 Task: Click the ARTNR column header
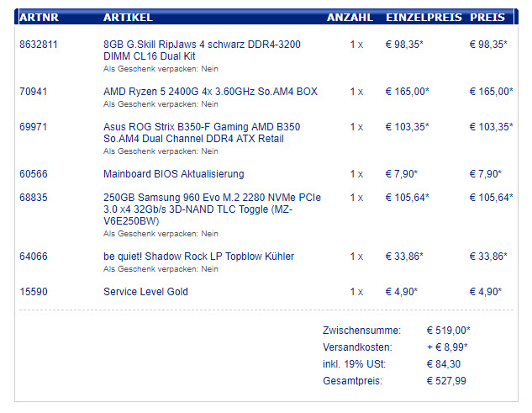(x=39, y=18)
